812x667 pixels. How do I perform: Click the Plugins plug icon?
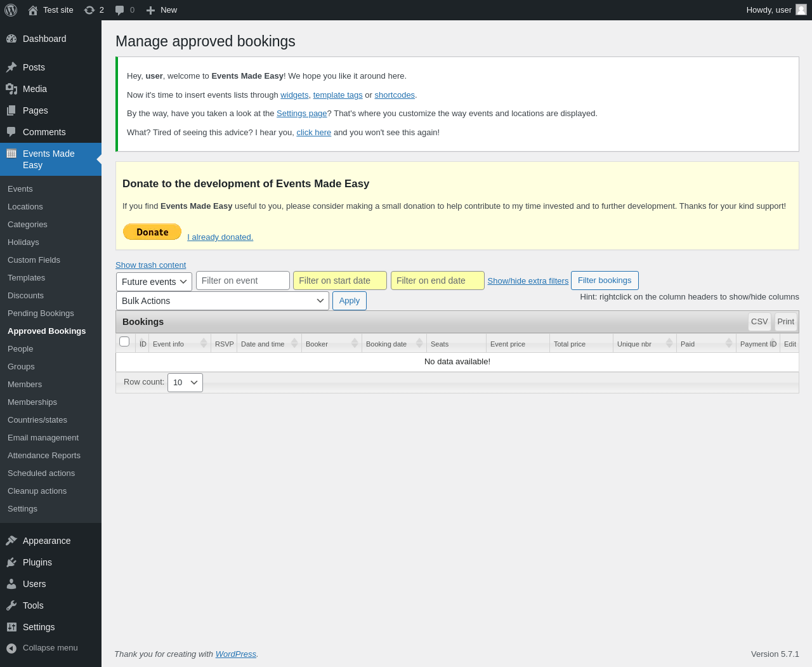11,562
